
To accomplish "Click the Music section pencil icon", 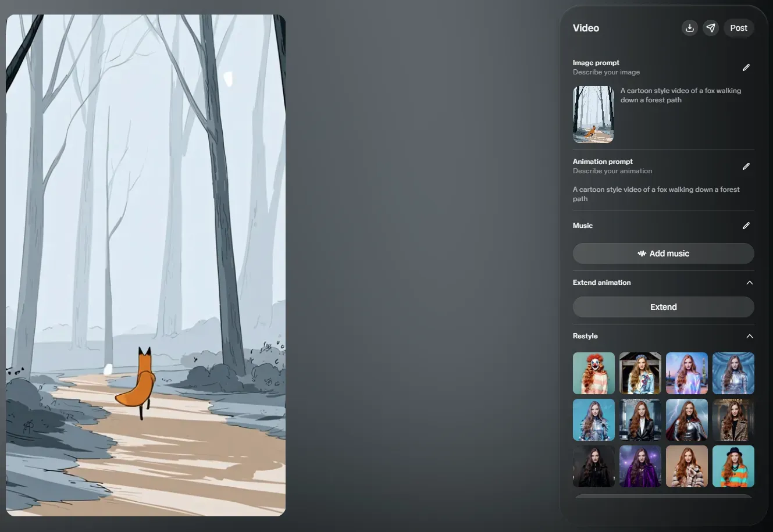I will click(x=746, y=226).
